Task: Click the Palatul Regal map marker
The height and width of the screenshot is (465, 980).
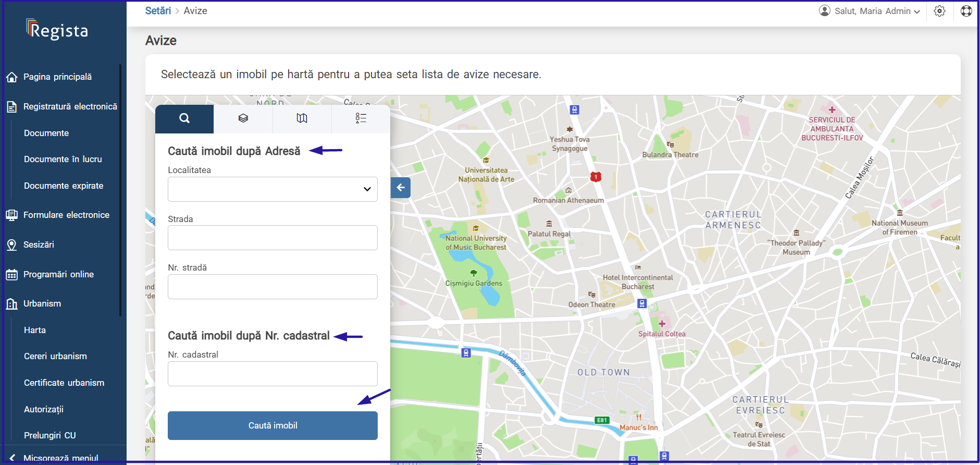Action: click(549, 224)
